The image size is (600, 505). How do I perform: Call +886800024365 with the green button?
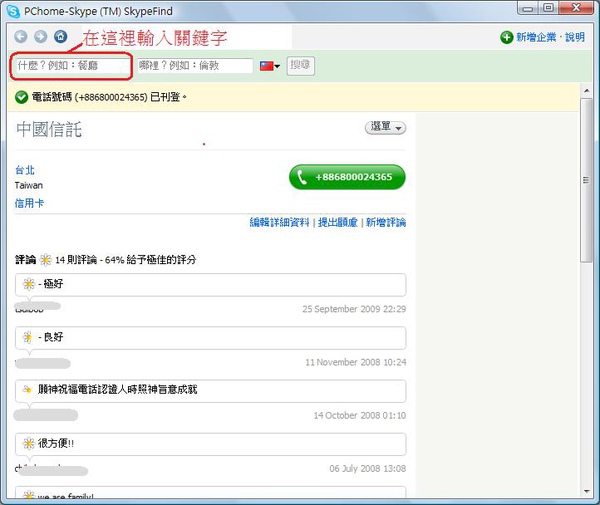pyautogui.click(x=347, y=177)
